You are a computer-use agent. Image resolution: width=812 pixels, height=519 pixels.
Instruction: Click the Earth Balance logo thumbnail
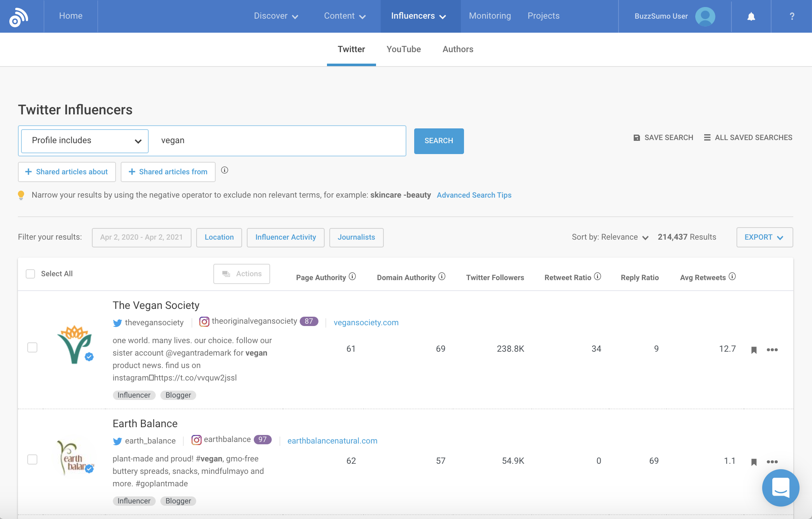(x=75, y=458)
